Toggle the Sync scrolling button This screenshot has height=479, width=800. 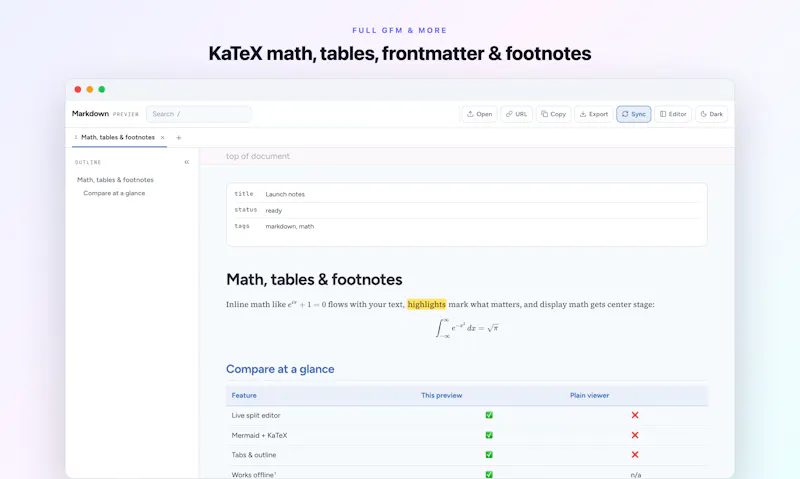pyautogui.click(x=633, y=114)
